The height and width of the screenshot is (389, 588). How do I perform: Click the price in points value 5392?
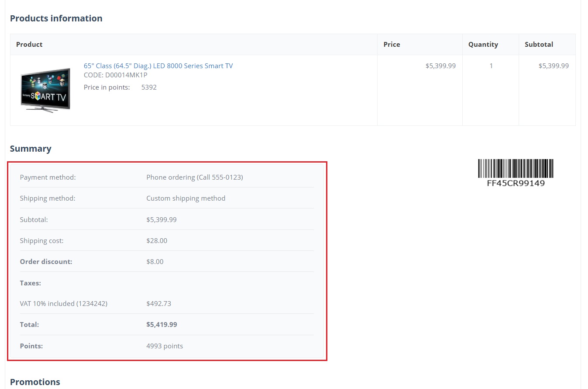tap(149, 87)
